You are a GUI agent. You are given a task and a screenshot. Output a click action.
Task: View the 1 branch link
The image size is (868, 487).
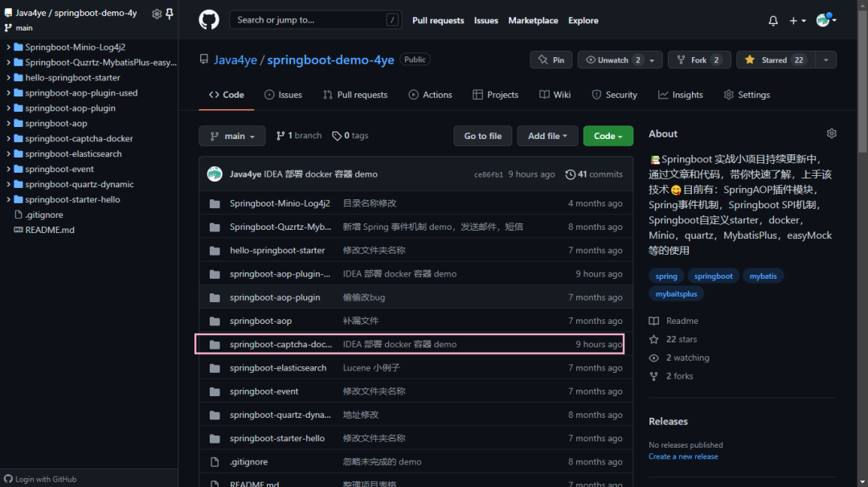298,136
